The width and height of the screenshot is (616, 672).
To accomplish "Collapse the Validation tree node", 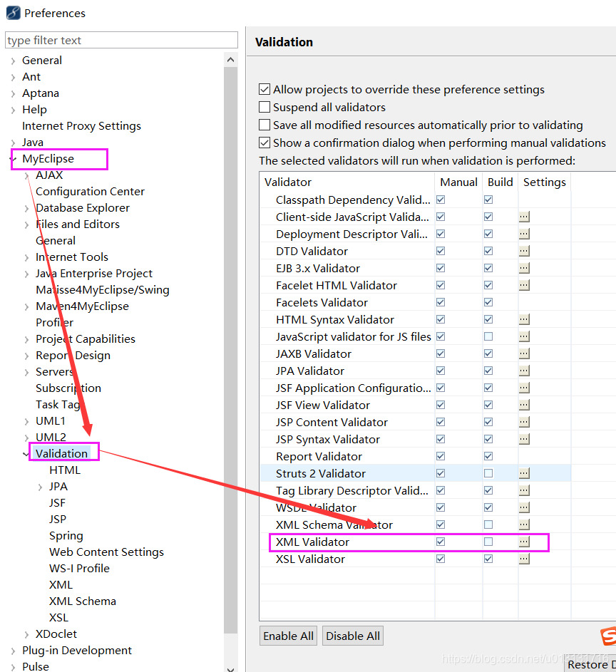I will tap(26, 454).
